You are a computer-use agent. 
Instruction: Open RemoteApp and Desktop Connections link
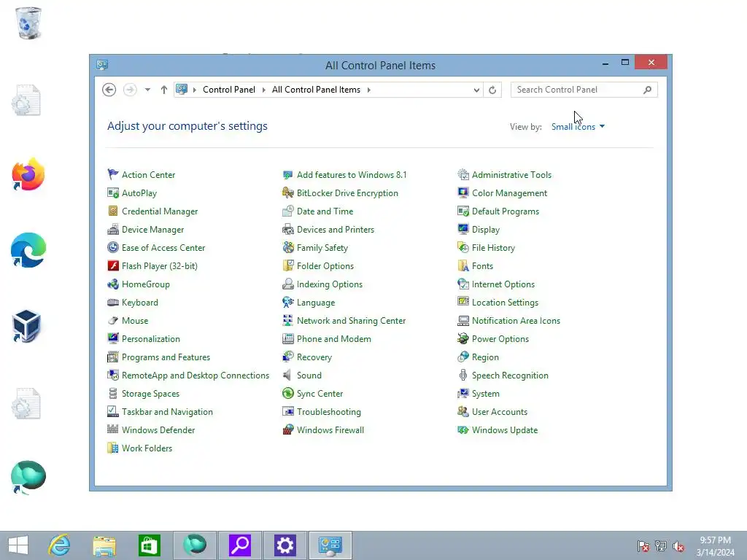196,376
